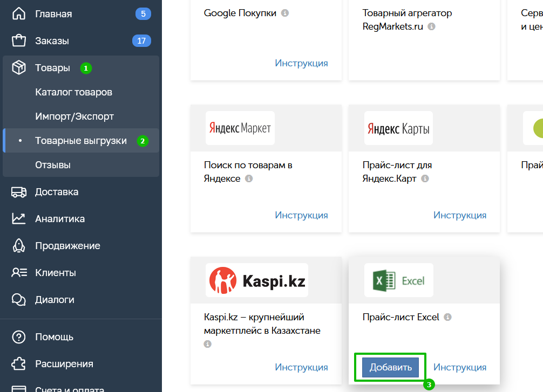Click the blue 17 badge on Заказы
This screenshot has width=543, height=392.
[x=141, y=41]
